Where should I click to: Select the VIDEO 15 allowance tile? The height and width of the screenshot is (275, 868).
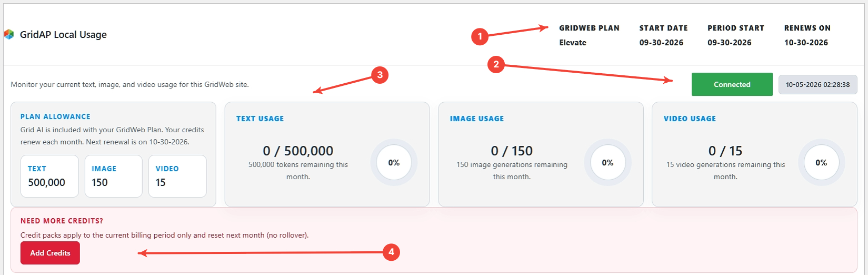coord(177,176)
